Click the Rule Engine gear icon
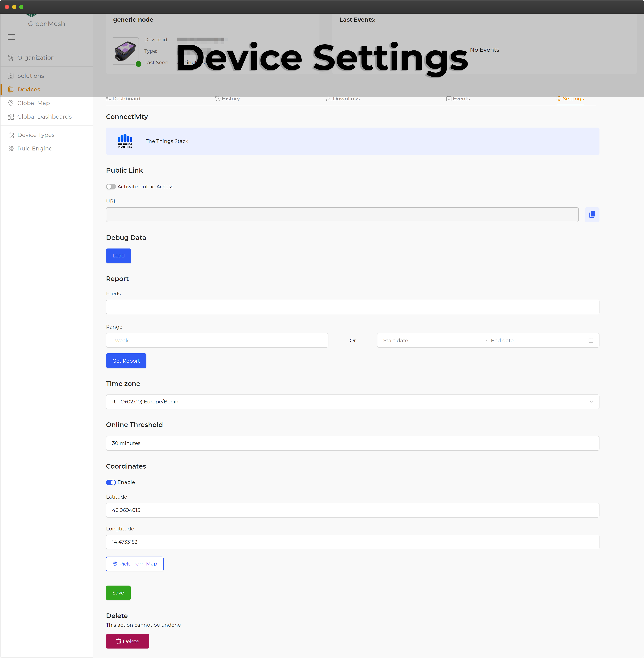 click(11, 148)
